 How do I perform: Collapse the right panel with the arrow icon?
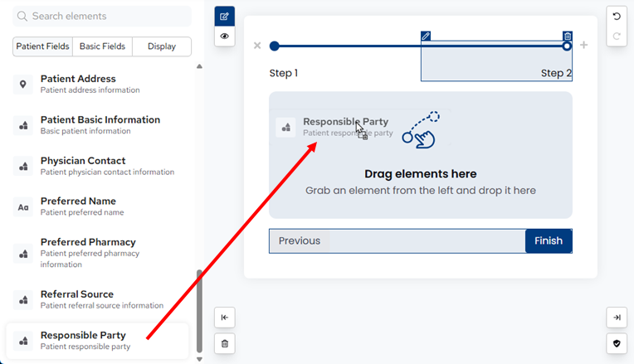click(x=617, y=318)
